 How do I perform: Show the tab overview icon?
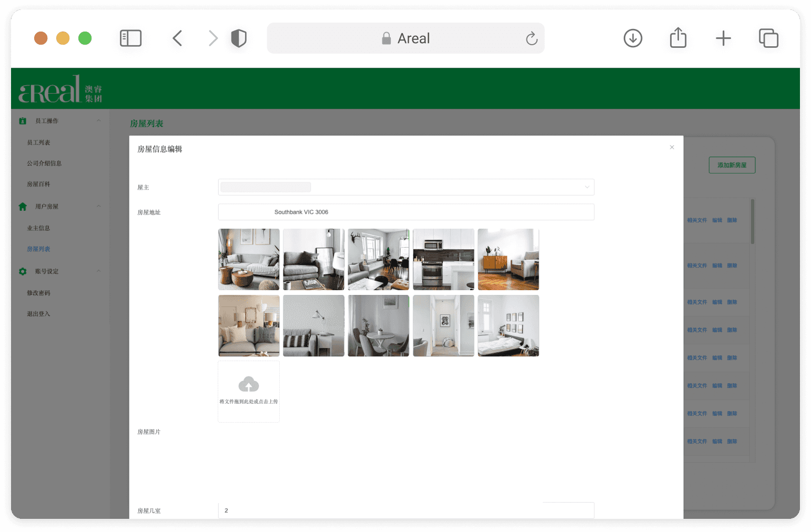coord(768,38)
